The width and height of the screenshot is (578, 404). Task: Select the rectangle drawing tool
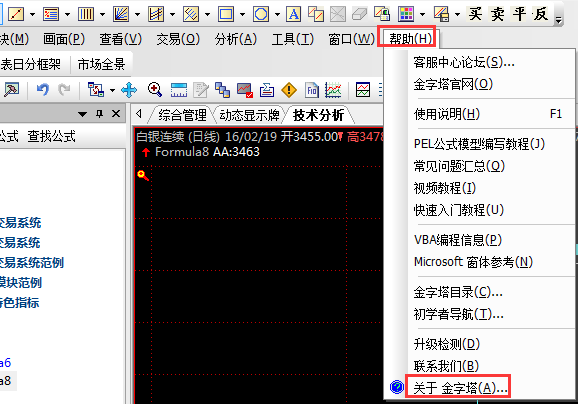pos(226,14)
